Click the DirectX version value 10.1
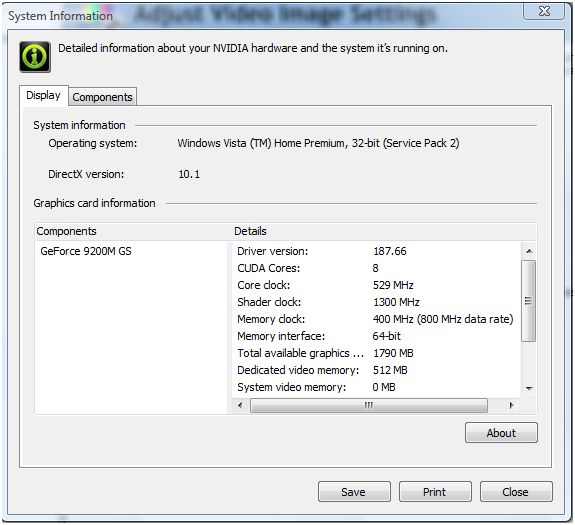 coord(189,174)
